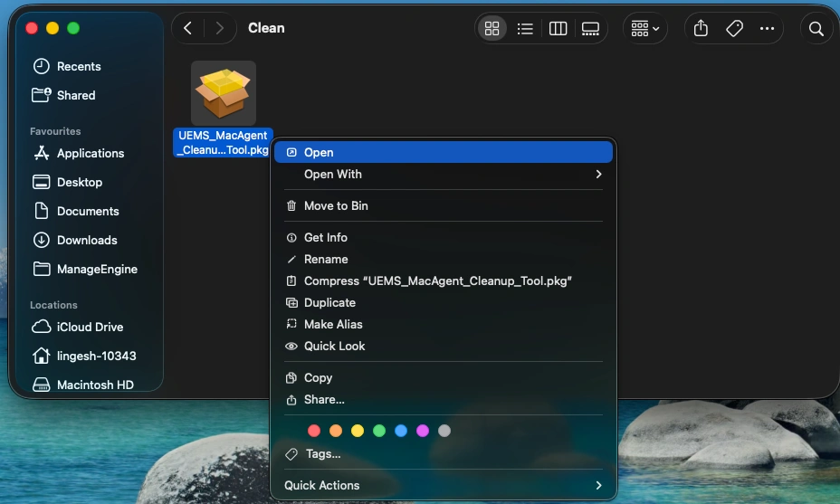Choose Open from the context menu
Image resolution: width=840 pixels, height=504 pixels.
pyautogui.click(x=444, y=152)
